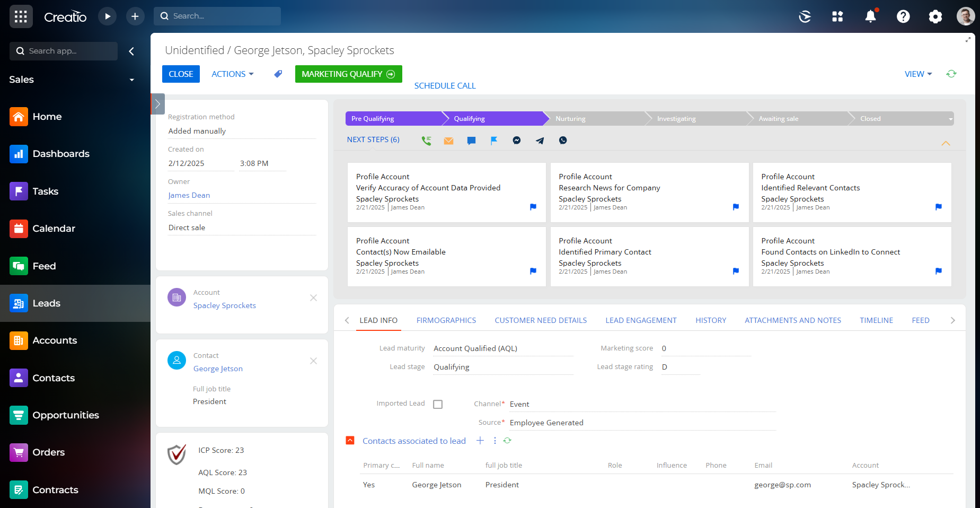
Task: Click flag on Contact(s) Now Emailable card
Action: pyautogui.click(x=533, y=271)
